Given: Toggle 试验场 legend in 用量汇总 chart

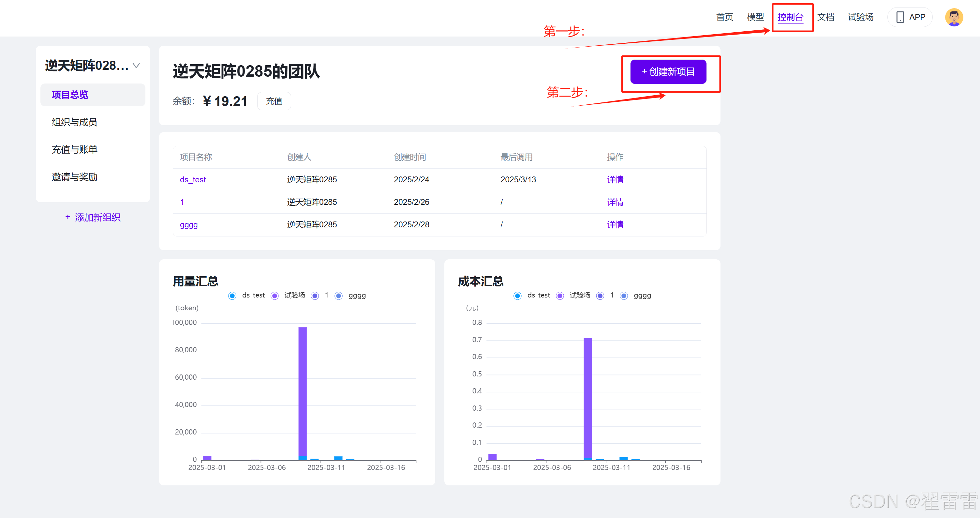Looking at the screenshot, I should point(288,295).
